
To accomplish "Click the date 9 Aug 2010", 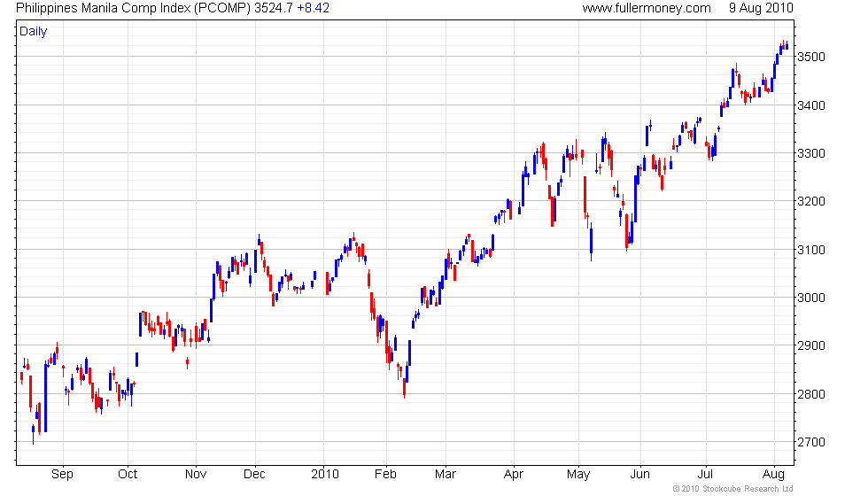I will (761, 8).
